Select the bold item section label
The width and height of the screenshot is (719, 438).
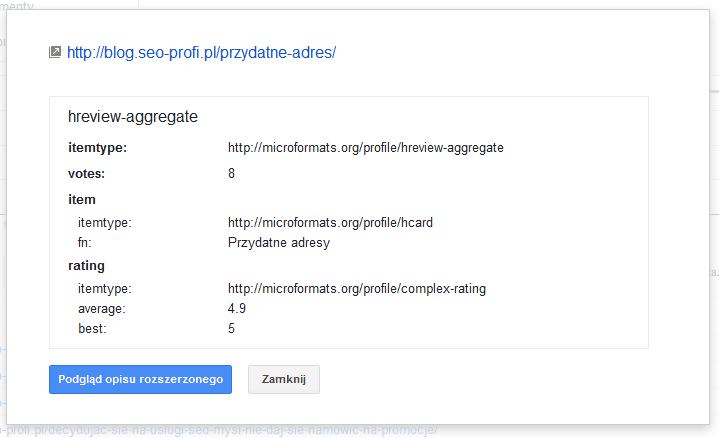pos(82,200)
